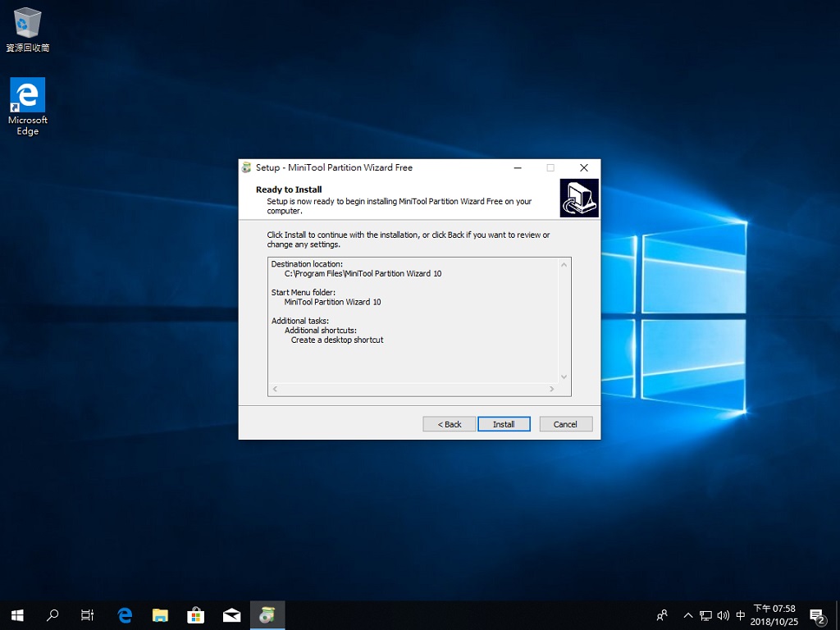Viewport: 840px width, 630px height.
Task: Open File Explorer from the taskbar
Action: point(160,615)
